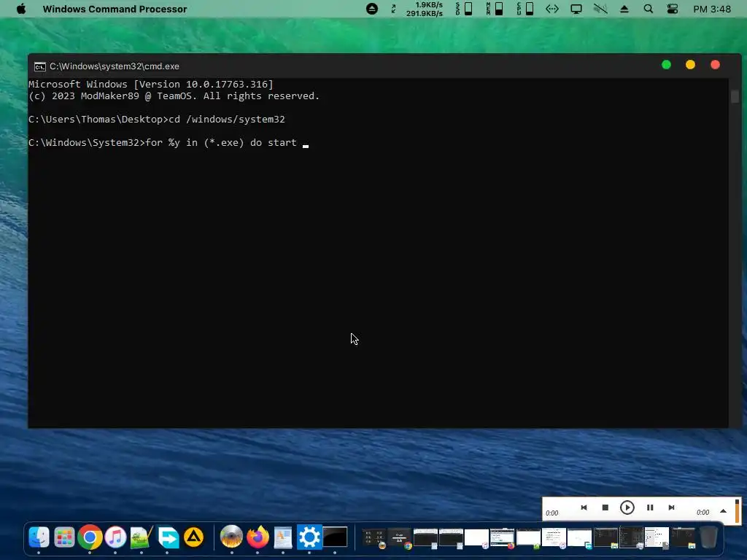Click the clock showing PM 3:48
This screenshot has width=747, height=560.
click(x=712, y=9)
